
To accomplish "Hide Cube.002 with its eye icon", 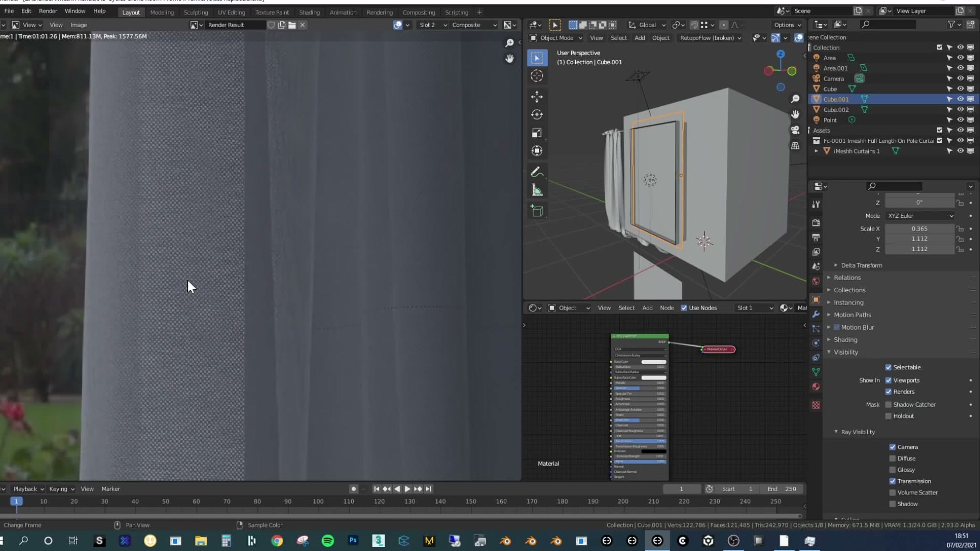I will point(960,110).
